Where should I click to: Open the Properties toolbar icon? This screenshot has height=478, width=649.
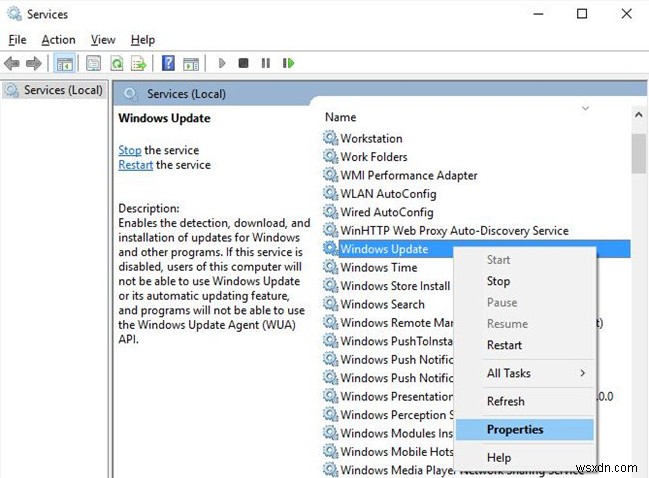pyautogui.click(x=93, y=63)
